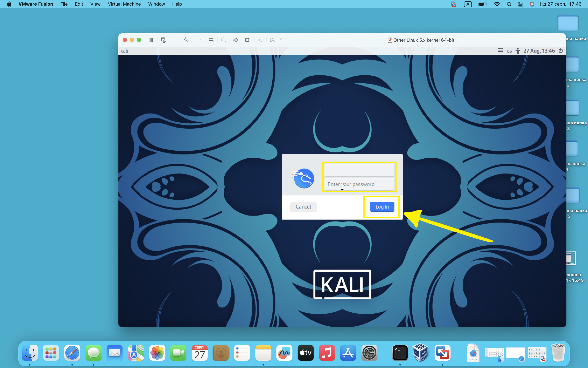Click the USB device toolbar icon
The image size is (588, 368).
tap(260, 40)
